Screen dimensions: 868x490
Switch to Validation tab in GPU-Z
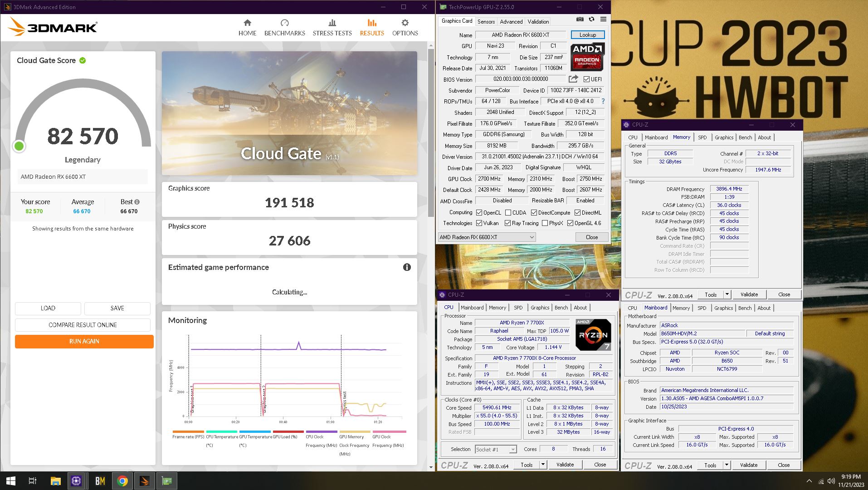[538, 21]
